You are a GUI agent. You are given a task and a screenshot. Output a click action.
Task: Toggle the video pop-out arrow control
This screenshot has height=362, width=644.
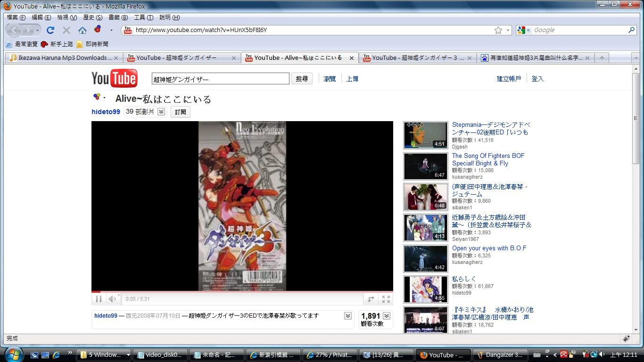pyautogui.click(x=371, y=299)
